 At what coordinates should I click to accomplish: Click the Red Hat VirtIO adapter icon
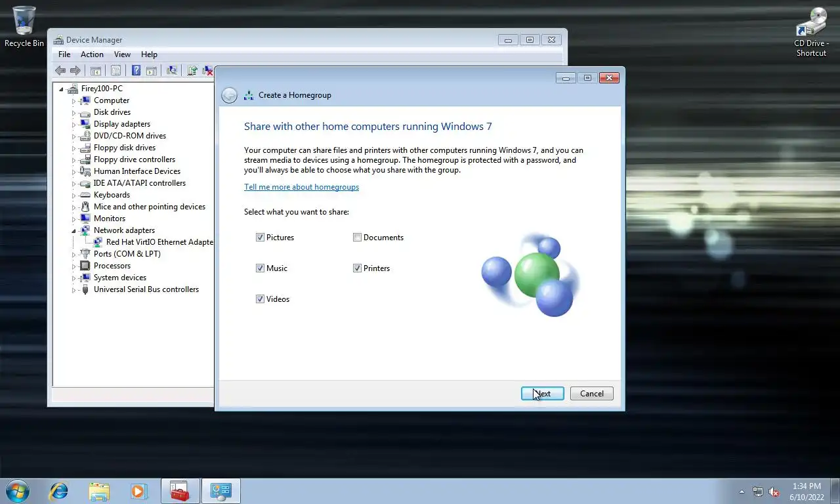98,242
